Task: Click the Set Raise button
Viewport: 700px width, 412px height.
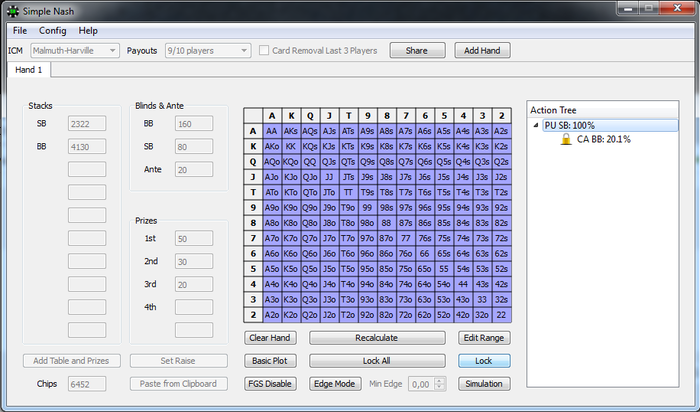Action: click(x=179, y=361)
